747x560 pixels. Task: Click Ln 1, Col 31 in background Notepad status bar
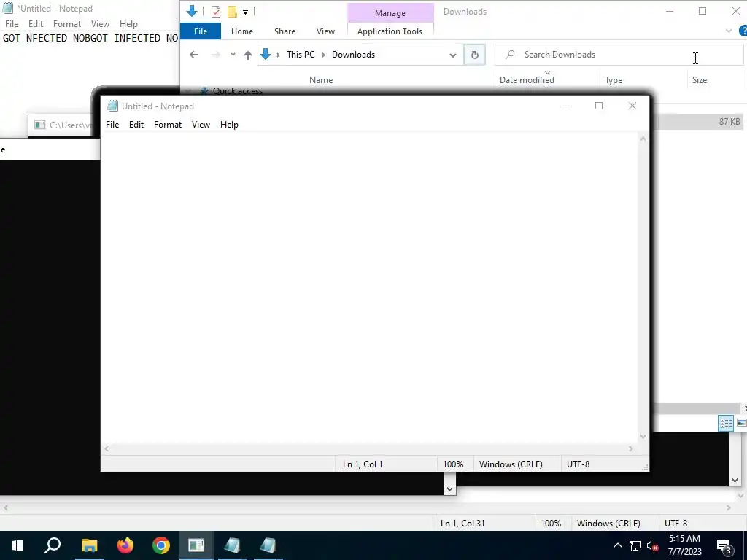point(462,524)
